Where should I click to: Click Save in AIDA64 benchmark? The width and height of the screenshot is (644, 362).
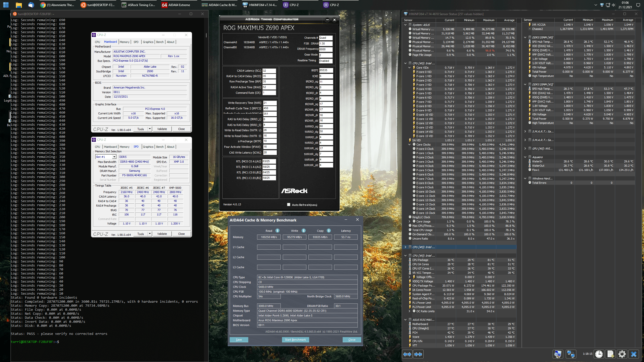click(239, 340)
